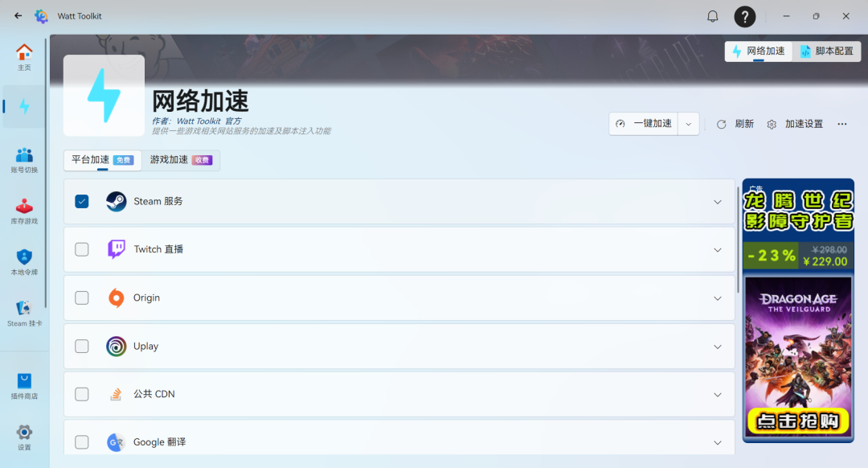Open 加速设置 acceleration settings
Viewport: 868px width, 468px height.
pos(795,124)
